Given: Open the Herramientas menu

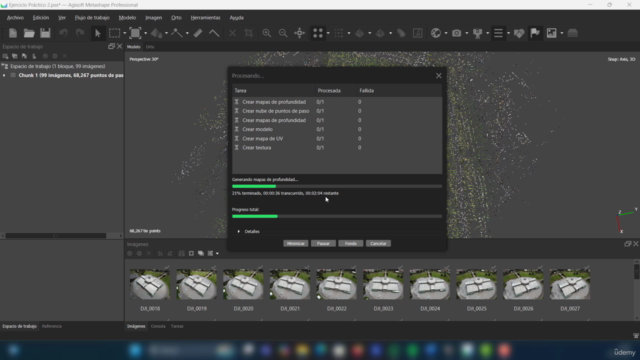Looking at the screenshot, I should coord(205,18).
